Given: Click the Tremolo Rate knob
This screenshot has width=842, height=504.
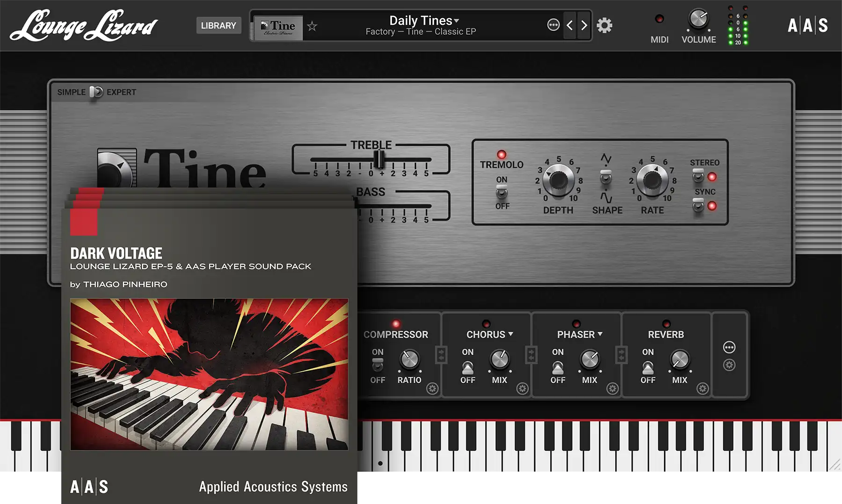Looking at the screenshot, I should pos(653,180).
